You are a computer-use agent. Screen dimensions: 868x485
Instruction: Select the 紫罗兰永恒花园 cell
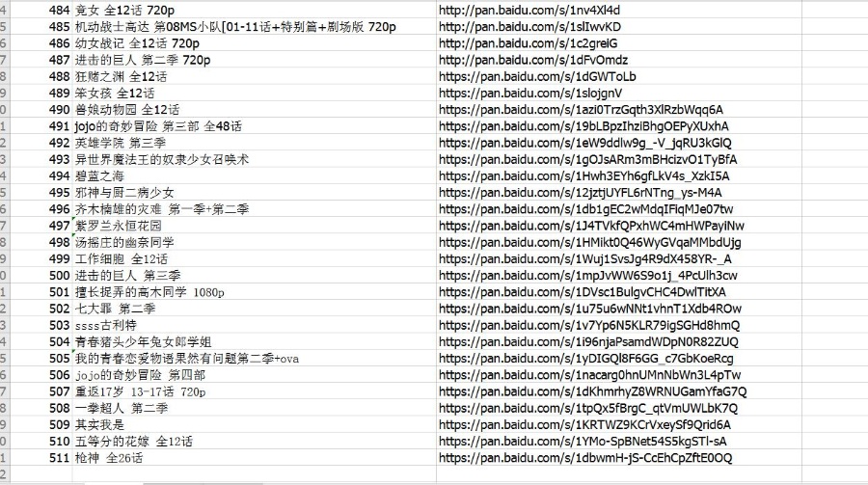[x=254, y=226]
